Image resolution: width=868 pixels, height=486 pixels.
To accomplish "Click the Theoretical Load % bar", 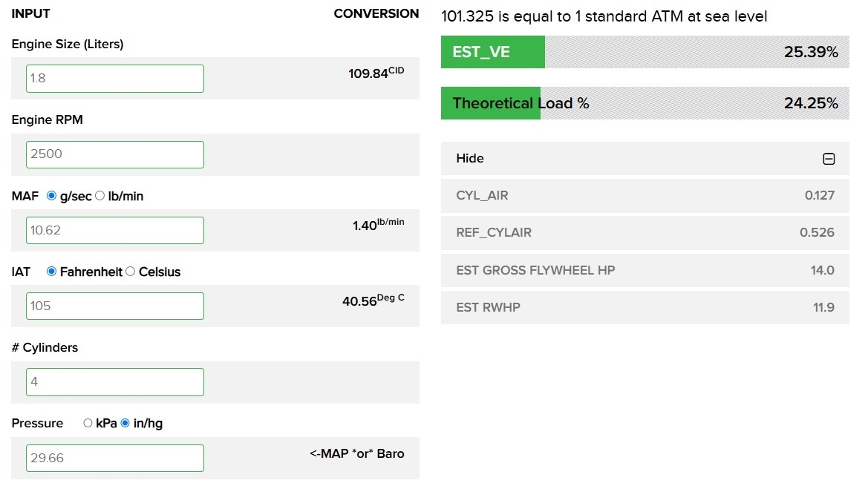I will (x=645, y=103).
